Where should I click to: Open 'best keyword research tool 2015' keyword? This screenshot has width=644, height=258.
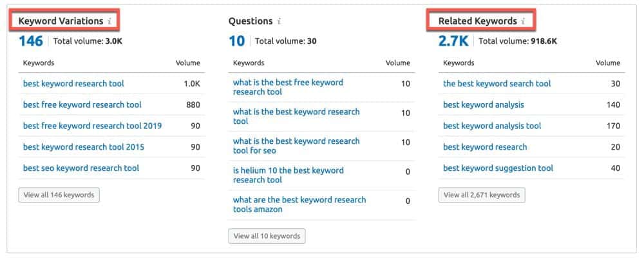pos(84,147)
